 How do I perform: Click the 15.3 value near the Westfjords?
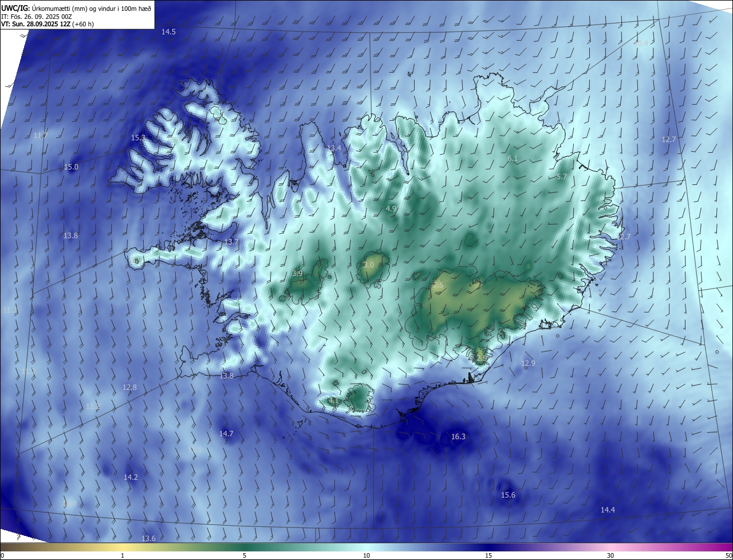(138, 138)
